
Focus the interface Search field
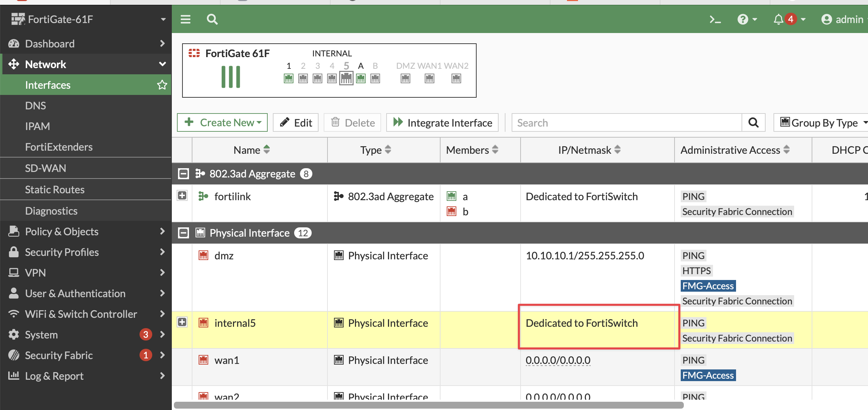(x=627, y=122)
